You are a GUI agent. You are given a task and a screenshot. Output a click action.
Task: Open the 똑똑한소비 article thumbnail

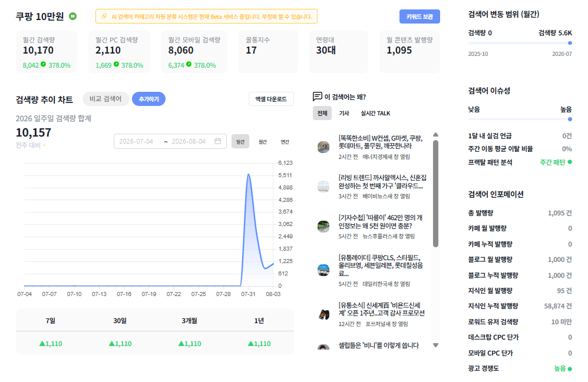coord(323,147)
